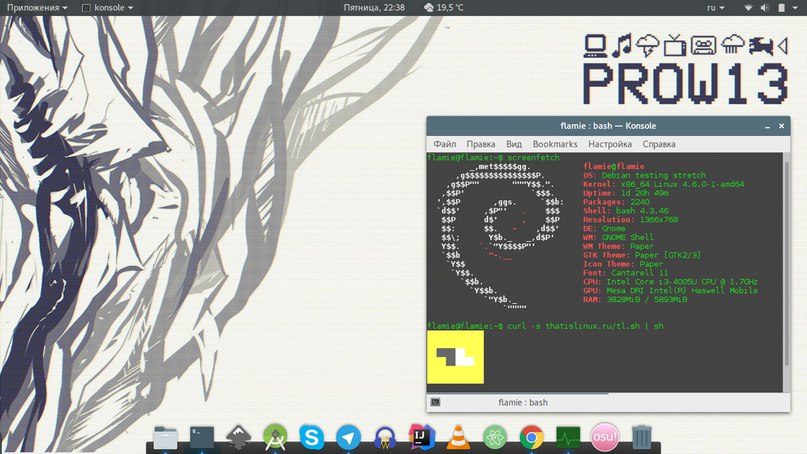Open the Приложения menu dropdown
The image size is (807, 454).
[37, 8]
